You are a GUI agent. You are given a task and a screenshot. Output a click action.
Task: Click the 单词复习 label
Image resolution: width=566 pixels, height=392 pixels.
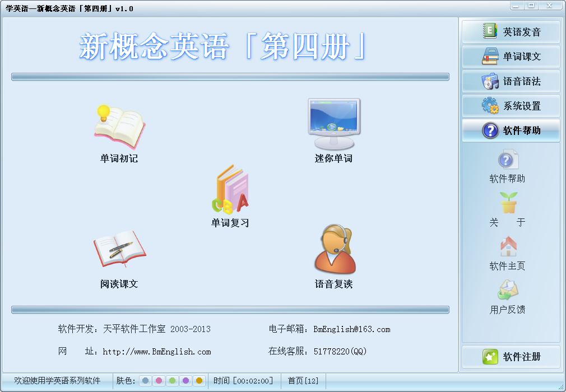(x=230, y=222)
